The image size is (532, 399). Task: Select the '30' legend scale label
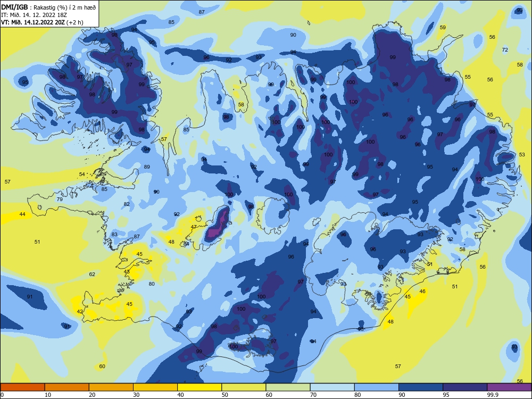click(x=136, y=395)
